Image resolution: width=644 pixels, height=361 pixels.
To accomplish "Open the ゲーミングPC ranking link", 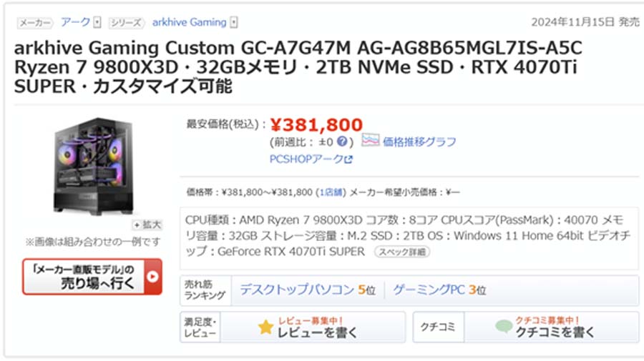I will click(x=429, y=290).
